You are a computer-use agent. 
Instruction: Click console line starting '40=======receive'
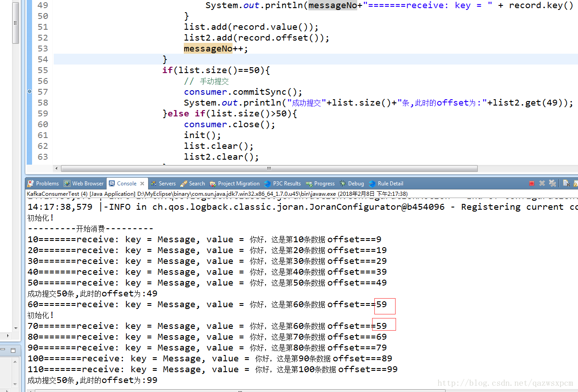click(x=207, y=272)
